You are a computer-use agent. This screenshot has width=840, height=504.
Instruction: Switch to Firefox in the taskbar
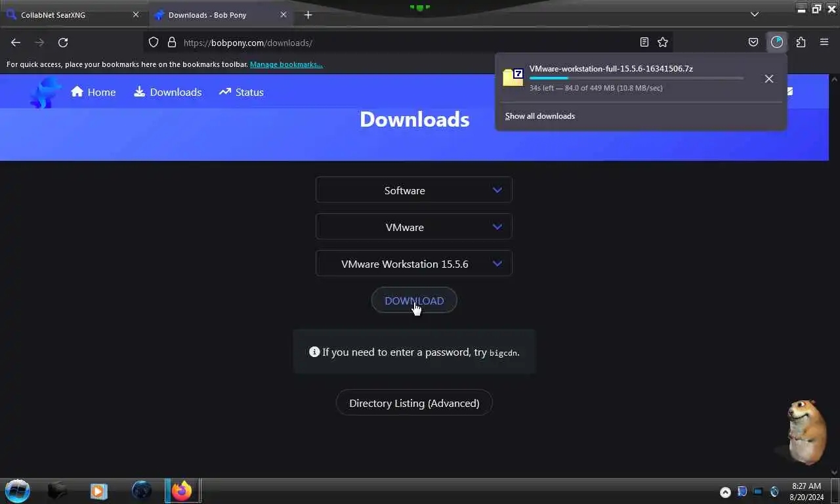[x=182, y=490]
